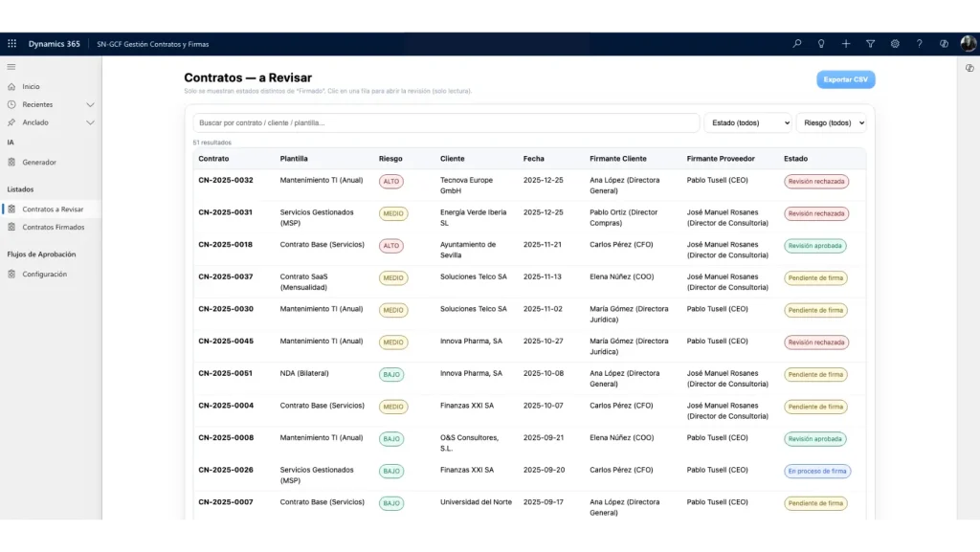Open the advanced filter funnel icon
Viewport: 980px width, 552px height.
870,44
